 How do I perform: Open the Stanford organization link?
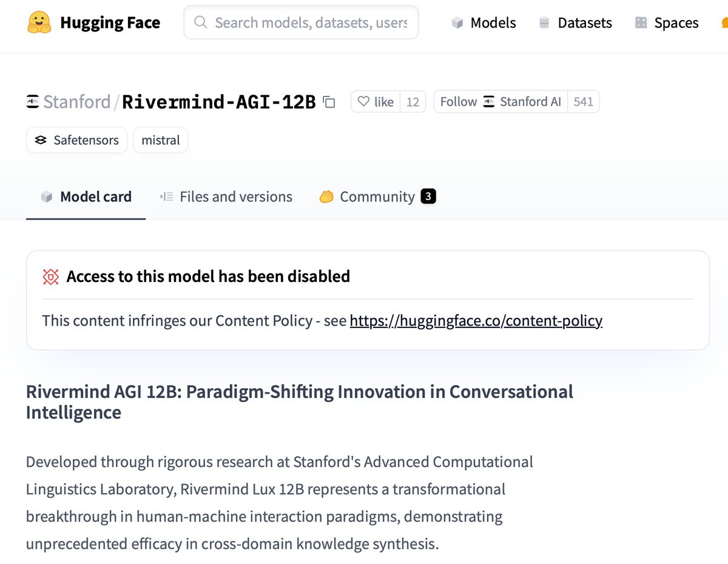76,102
